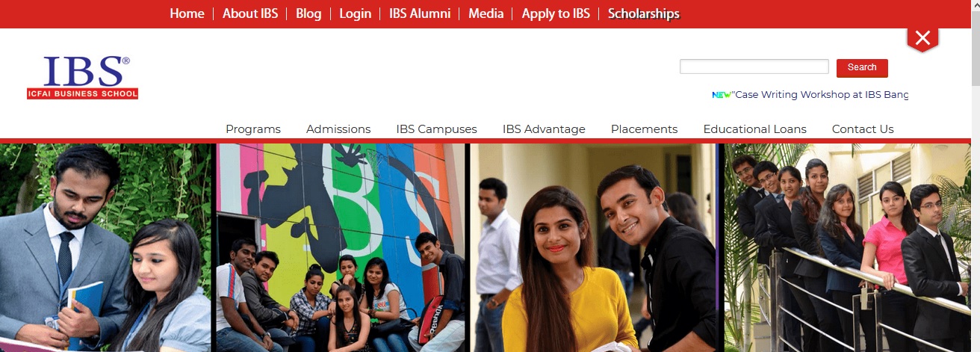Click inside the search text field
Image resolution: width=980 pixels, height=352 pixels.
point(754,67)
